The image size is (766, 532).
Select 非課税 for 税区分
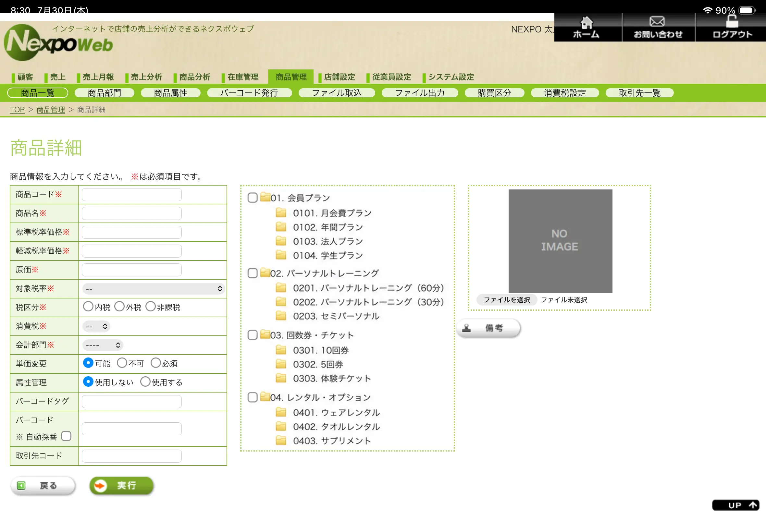pyautogui.click(x=151, y=306)
